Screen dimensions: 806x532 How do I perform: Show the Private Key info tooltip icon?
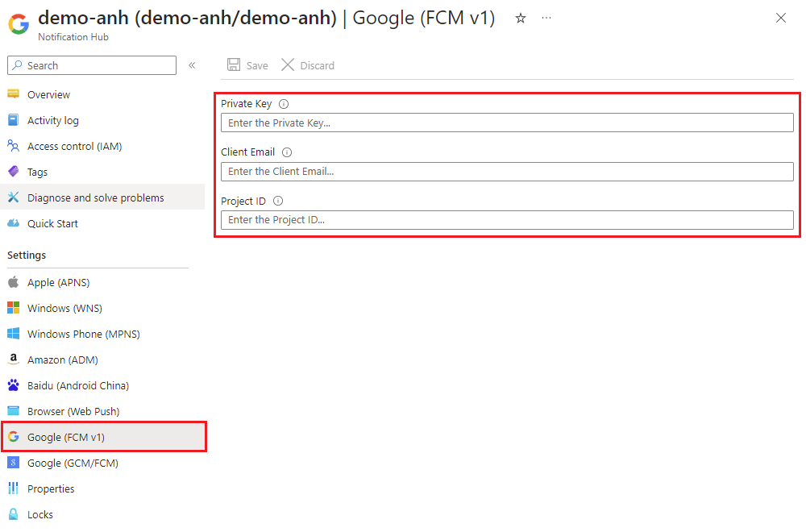284,104
